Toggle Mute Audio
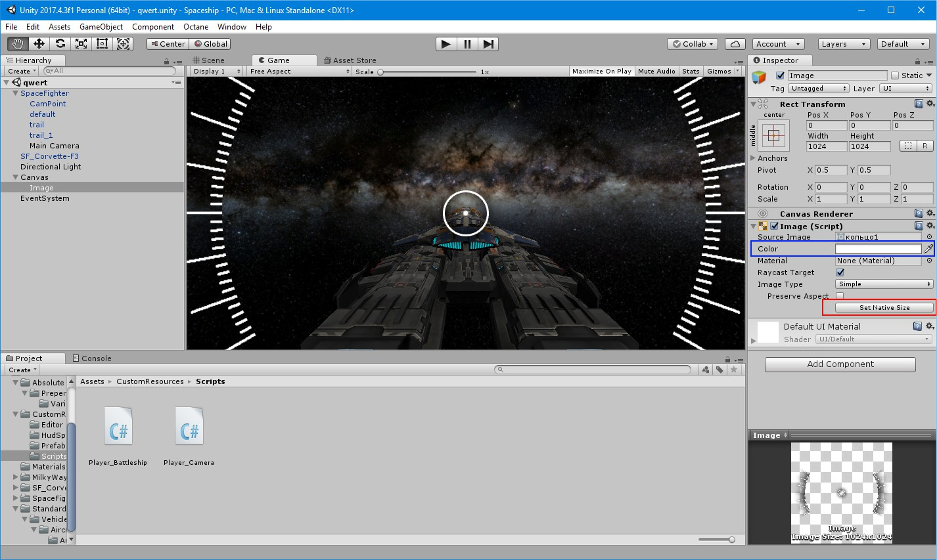Viewport: 937px width, 560px height. tap(656, 72)
